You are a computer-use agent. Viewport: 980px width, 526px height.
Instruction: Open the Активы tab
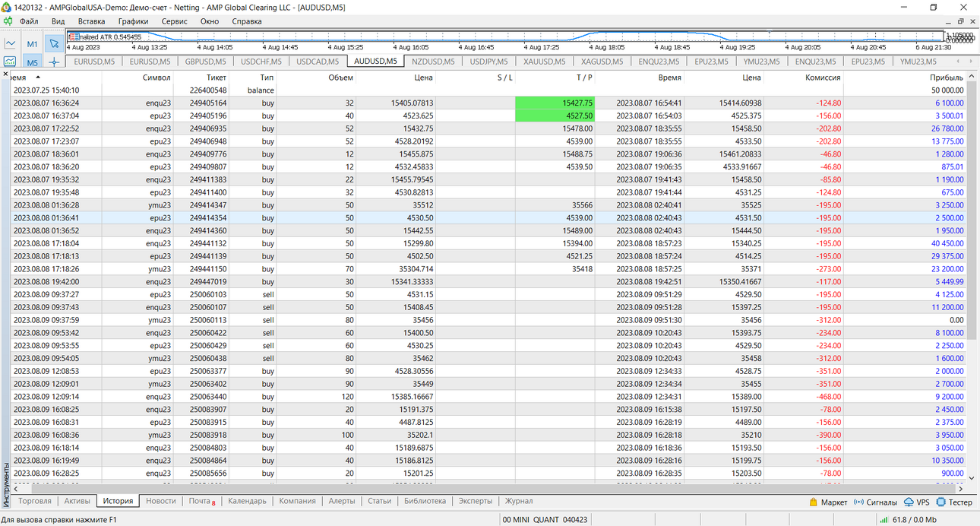pyautogui.click(x=77, y=501)
